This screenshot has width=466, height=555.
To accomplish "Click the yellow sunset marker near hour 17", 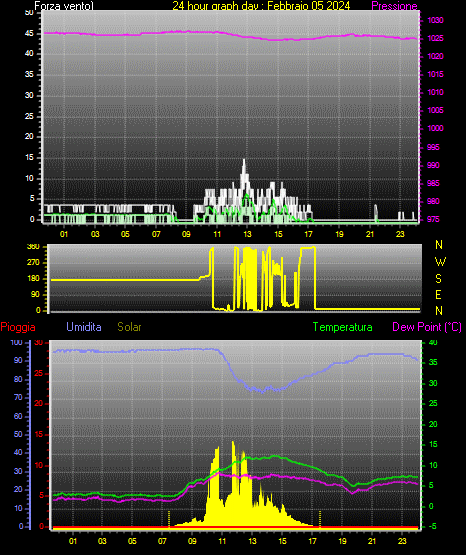I will [x=320, y=519].
